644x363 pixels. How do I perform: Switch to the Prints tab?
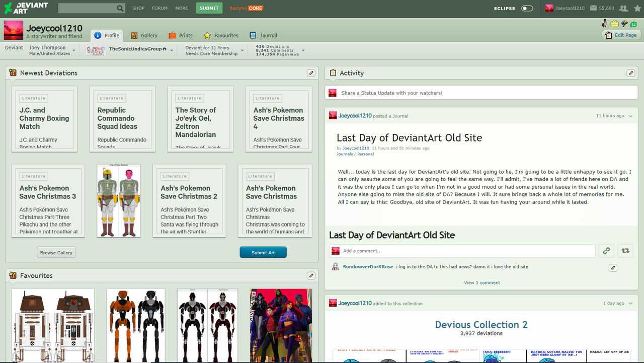pyautogui.click(x=181, y=35)
